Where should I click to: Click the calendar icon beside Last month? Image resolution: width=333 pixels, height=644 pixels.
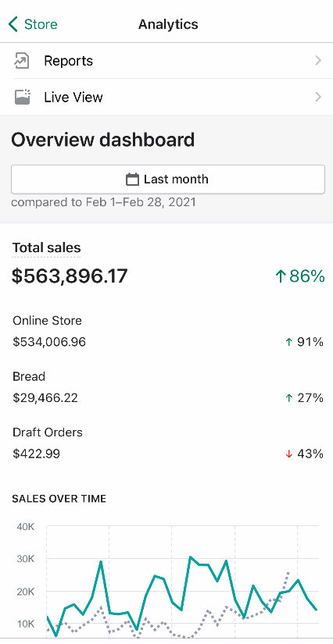tap(132, 180)
